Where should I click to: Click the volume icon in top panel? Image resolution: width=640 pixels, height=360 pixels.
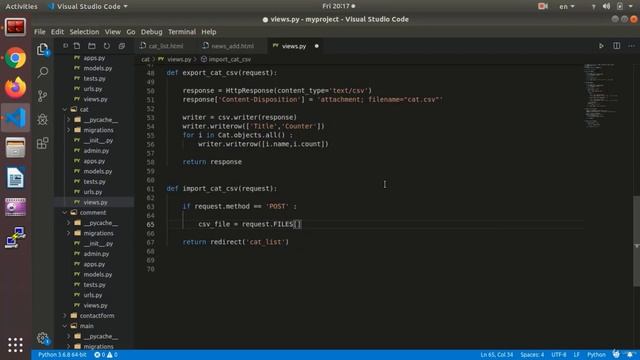606,6
